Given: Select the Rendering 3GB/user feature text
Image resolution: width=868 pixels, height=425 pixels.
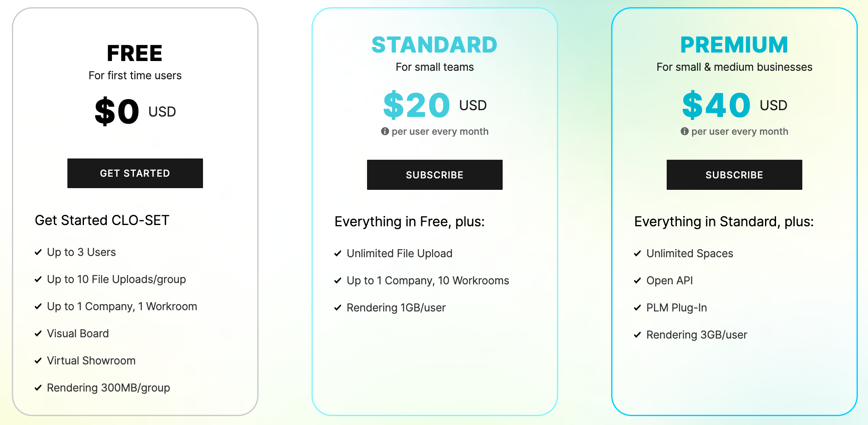Looking at the screenshot, I should click(696, 335).
